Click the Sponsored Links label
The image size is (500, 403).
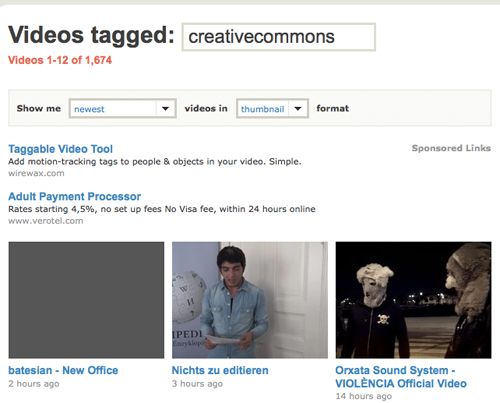coord(451,148)
